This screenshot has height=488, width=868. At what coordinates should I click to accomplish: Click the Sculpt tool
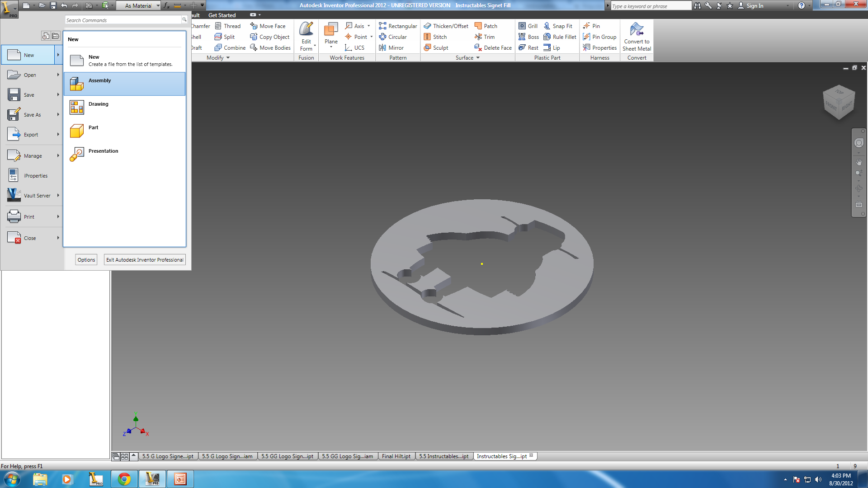436,48
